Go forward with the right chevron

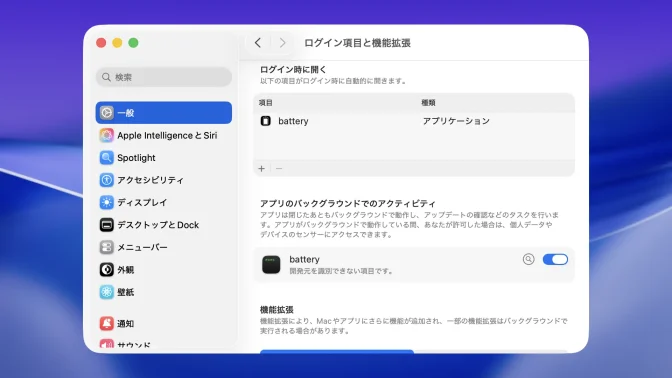[282, 43]
